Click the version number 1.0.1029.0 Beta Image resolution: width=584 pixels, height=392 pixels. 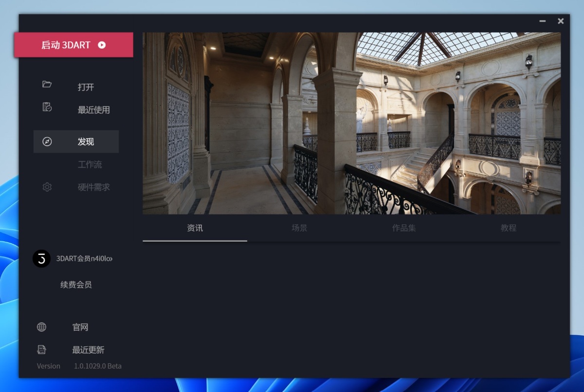pyautogui.click(x=98, y=366)
